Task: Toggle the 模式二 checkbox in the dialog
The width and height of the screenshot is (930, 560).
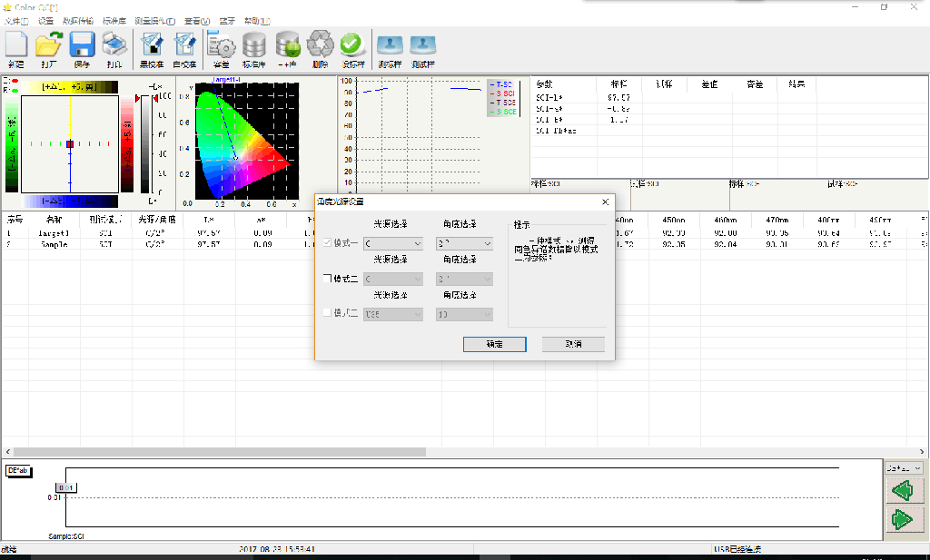Action: (x=328, y=279)
